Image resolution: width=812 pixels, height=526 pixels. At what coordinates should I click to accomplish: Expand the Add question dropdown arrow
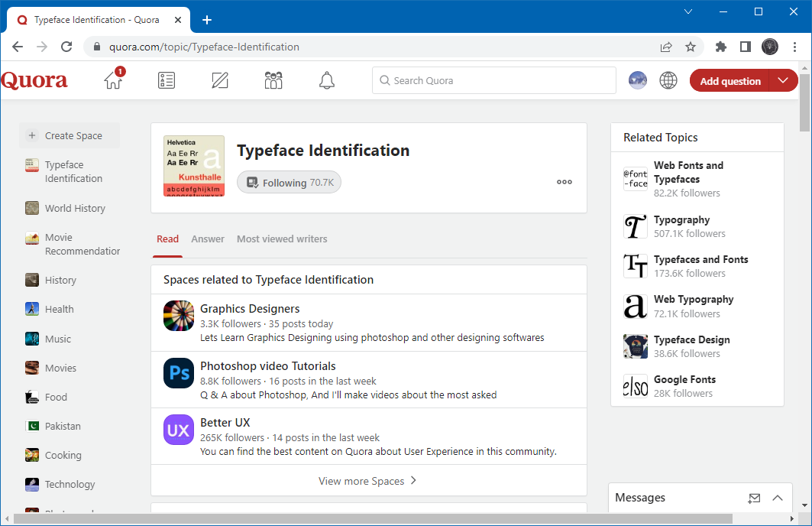click(783, 80)
